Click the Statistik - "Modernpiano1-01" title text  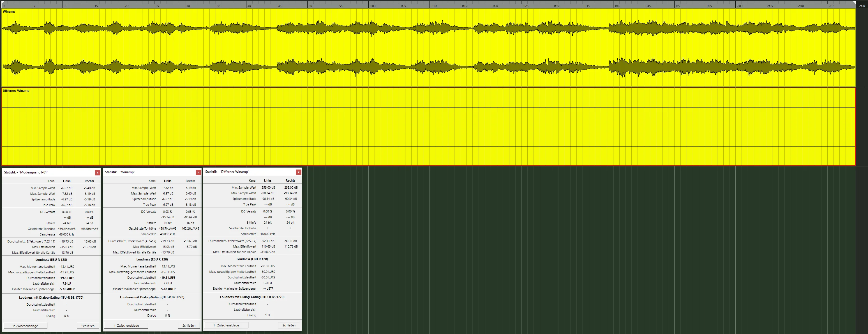click(26, 172)
